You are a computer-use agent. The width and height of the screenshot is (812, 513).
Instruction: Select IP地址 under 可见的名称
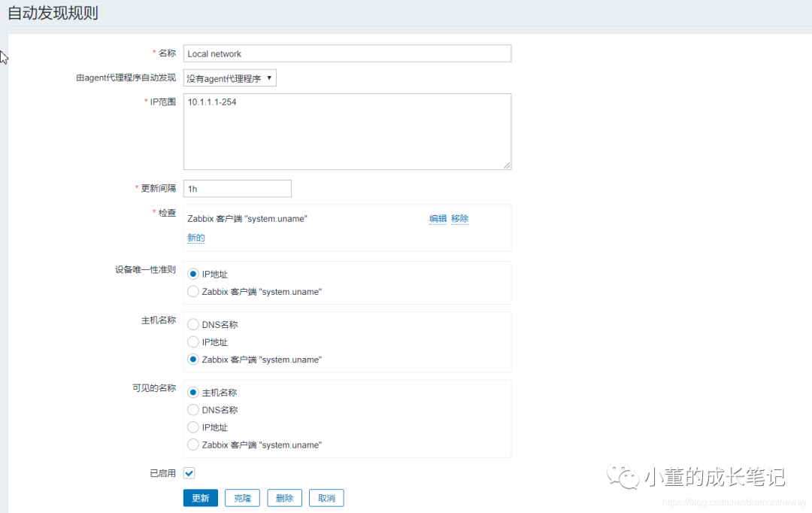point(193,427)
